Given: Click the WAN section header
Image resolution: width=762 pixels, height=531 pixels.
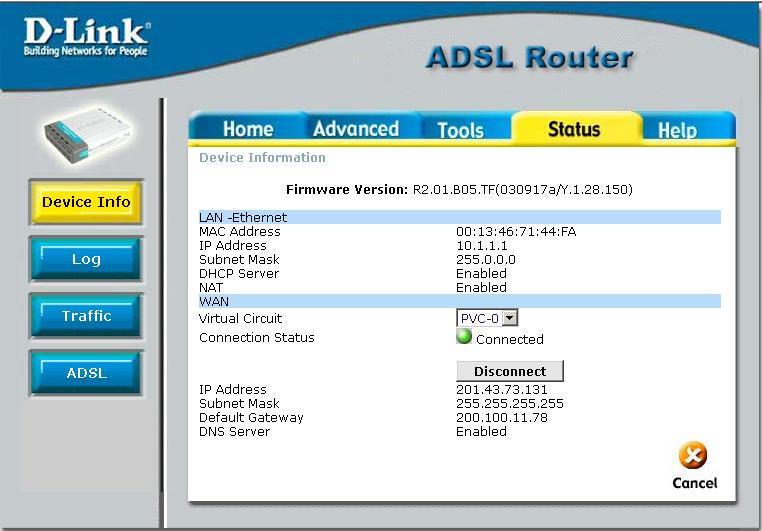Looking at the screenshot, I should (x=459, y=301).
